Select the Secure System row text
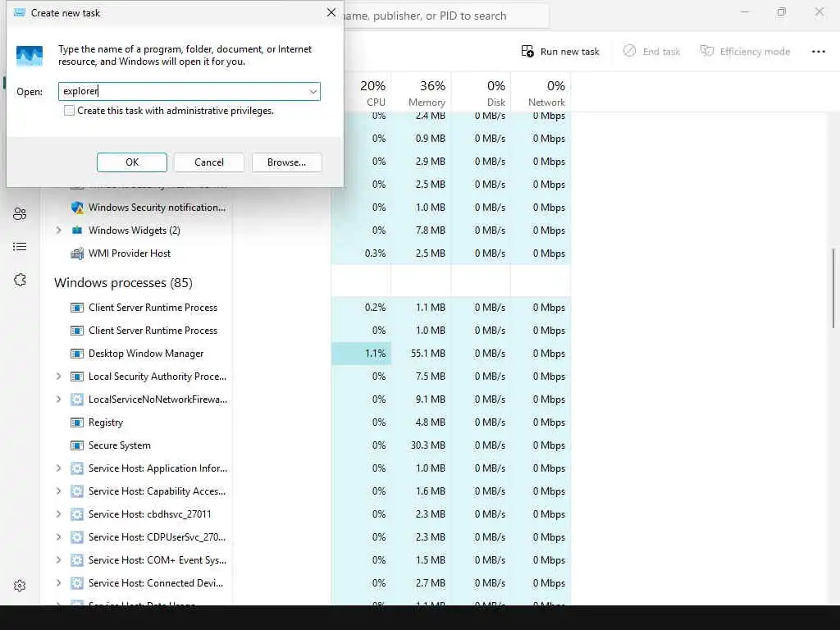This screenshot has width=840, height=630. pos(120,445)
